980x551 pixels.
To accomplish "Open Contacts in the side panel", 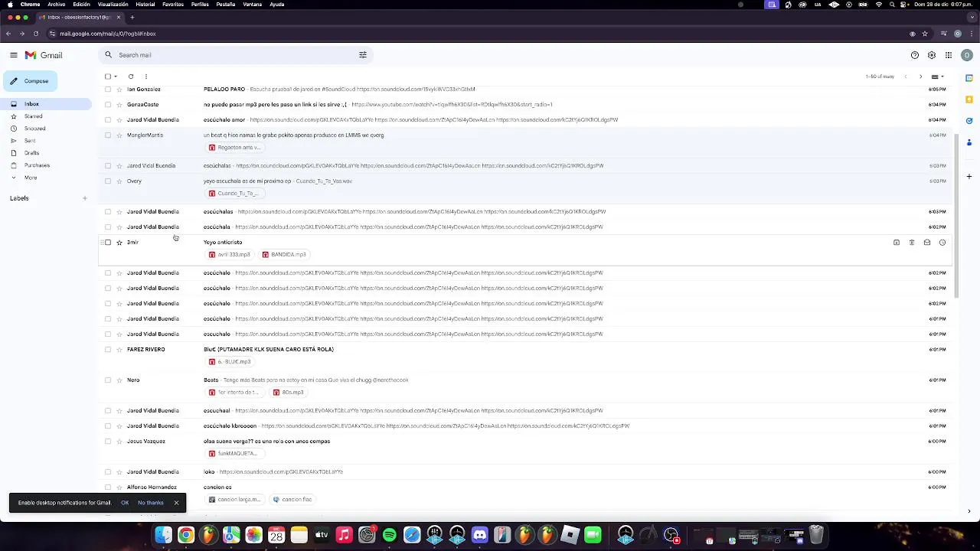I will 969,142.
